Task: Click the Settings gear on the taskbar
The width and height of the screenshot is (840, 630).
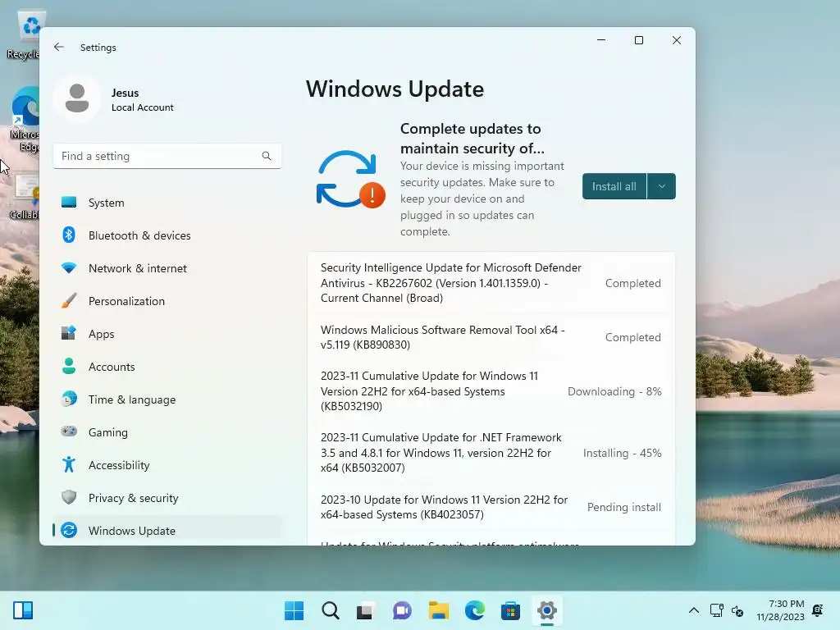Action: 547,610
